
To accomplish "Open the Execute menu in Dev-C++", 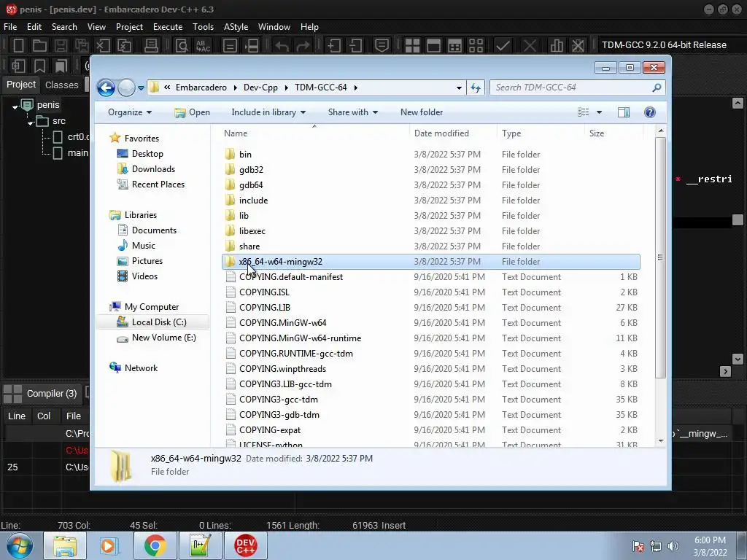I will (168, 27).
